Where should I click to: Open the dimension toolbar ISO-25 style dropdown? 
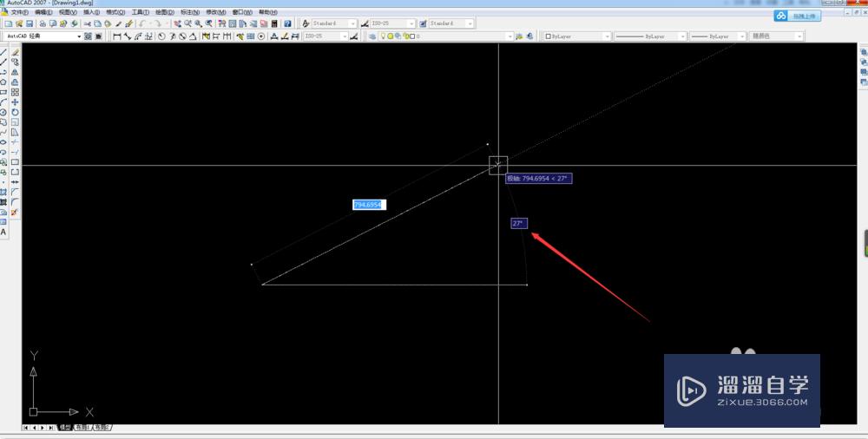(x=325, y=36)
